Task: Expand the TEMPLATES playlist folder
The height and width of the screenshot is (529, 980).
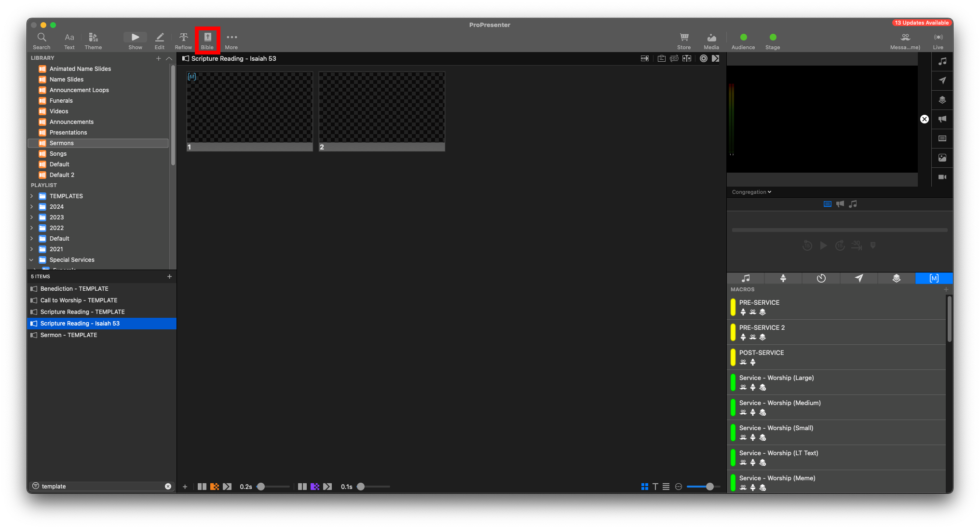Action: [x=32, y=196]
